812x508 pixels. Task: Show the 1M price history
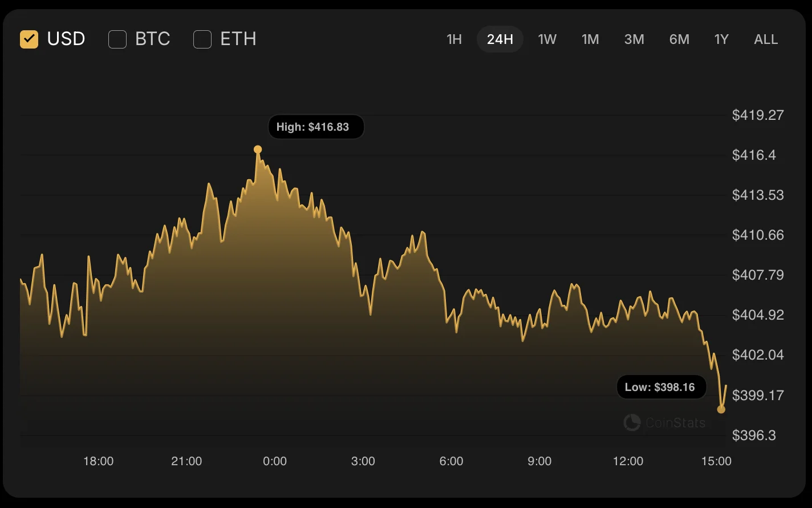click(x=590, y=39)
